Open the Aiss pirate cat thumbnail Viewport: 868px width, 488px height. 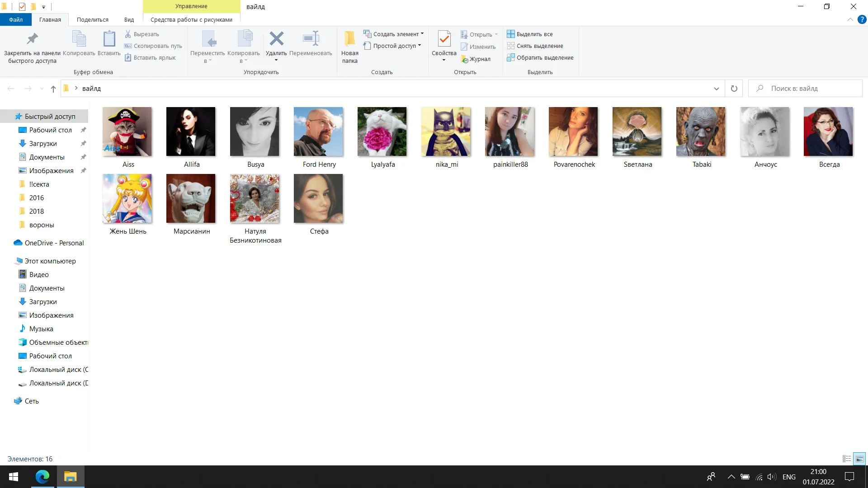[127, 131]
